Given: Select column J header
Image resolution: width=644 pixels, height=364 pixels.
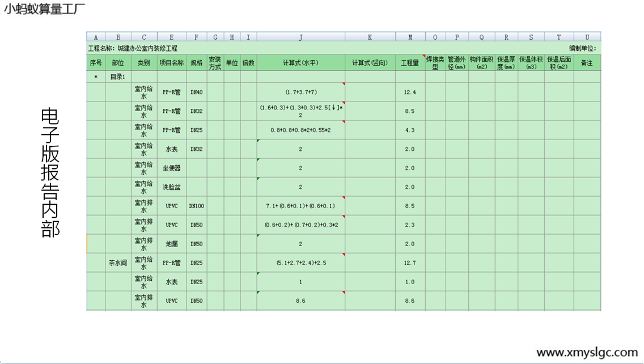Looking at the screenshot, I should point(300,37).
